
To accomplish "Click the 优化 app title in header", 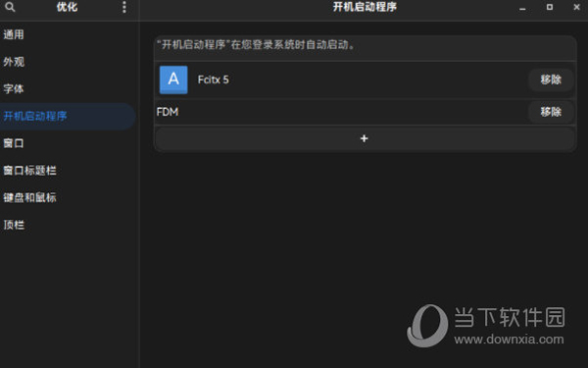I will point(67,7).
